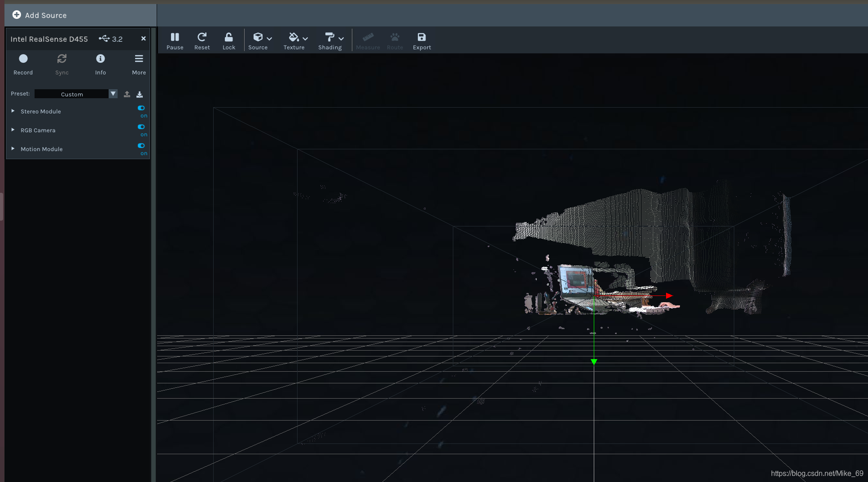Open the Texture paint bucket menu
The image size is (868, 482).
(x=294, y=37)
